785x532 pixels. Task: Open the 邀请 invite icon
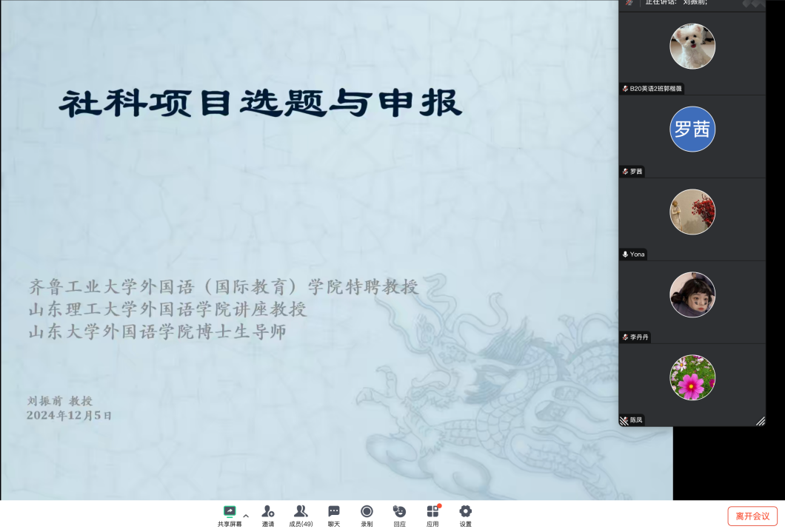(267, 511)
